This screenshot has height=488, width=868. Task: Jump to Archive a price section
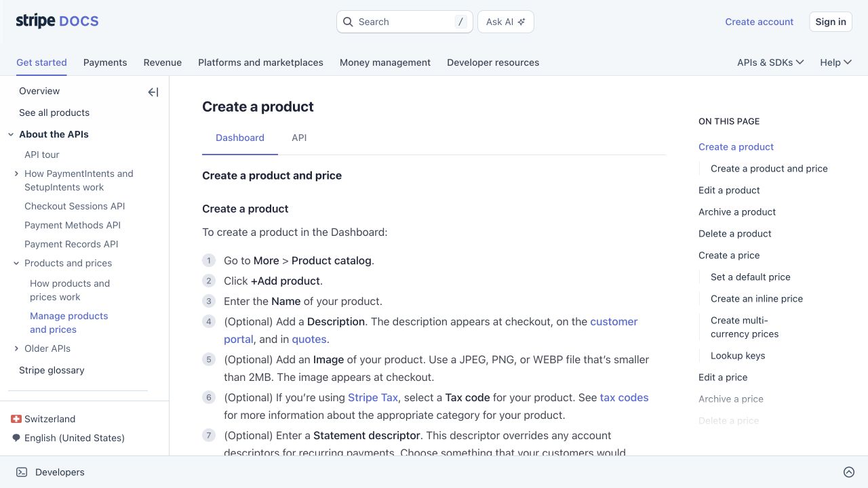point(731,399)
